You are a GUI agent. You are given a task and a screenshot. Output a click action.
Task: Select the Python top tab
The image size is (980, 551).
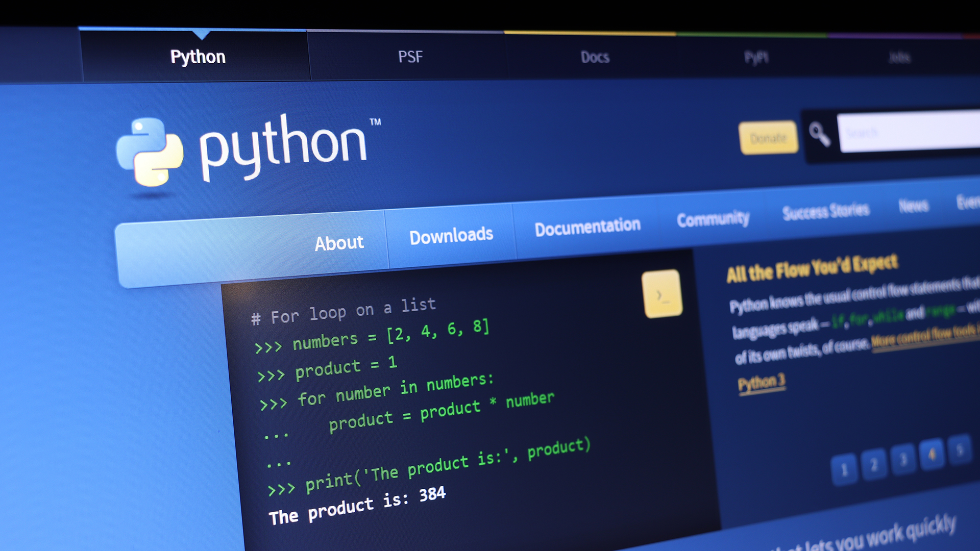click(198, 57)
